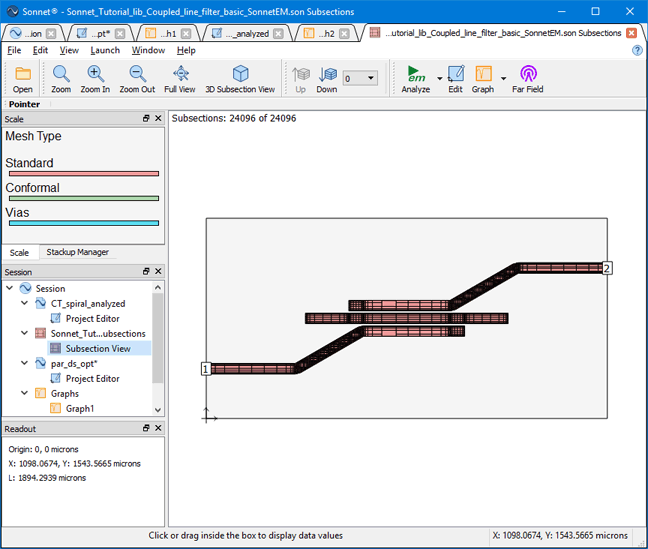This screenshot has width=648, height=549.
Task: Click the help question mark icon
Action: click(x=637, y=50)
